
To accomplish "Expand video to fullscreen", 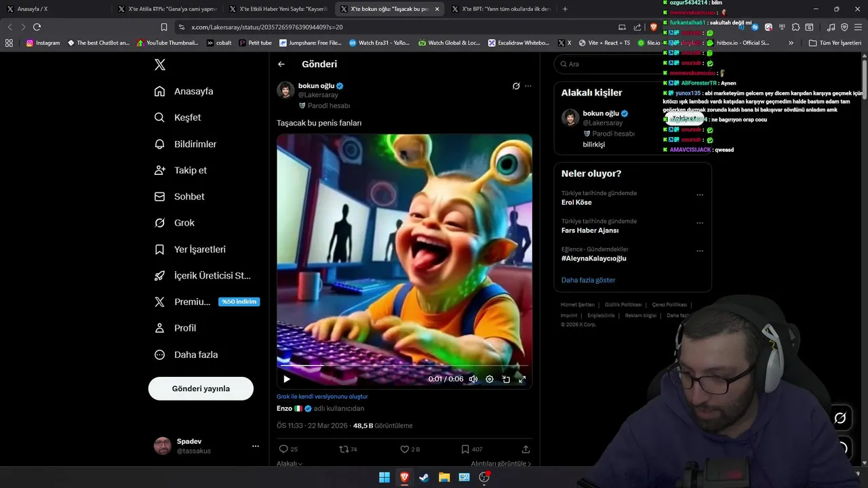I will pos(522,380).
